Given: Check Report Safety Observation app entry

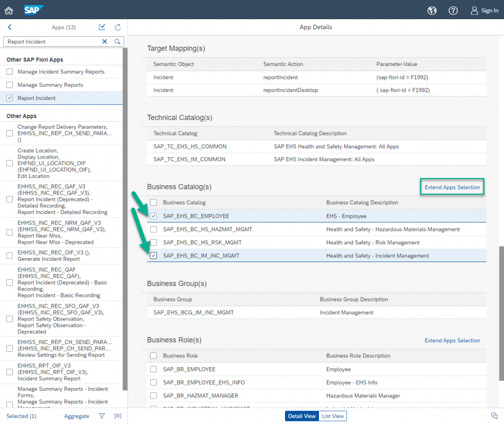Looking at the screenshot, I should pyautogui.click(x=10, y=319).
